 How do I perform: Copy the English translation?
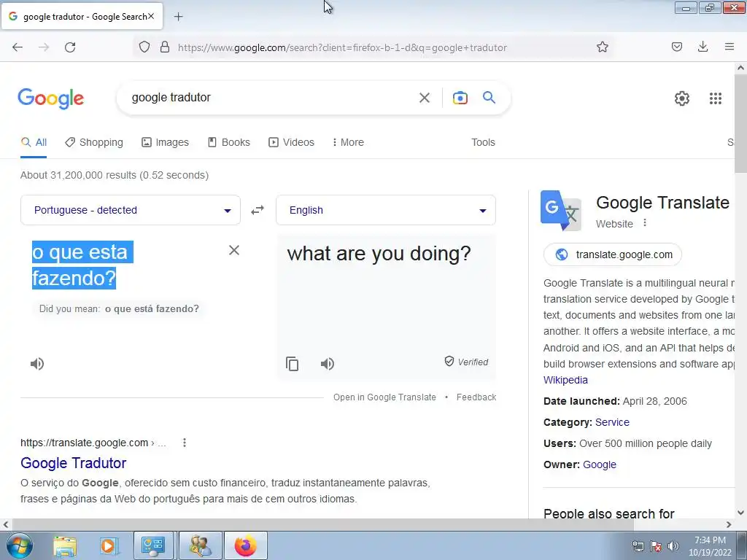pos(292,364)
